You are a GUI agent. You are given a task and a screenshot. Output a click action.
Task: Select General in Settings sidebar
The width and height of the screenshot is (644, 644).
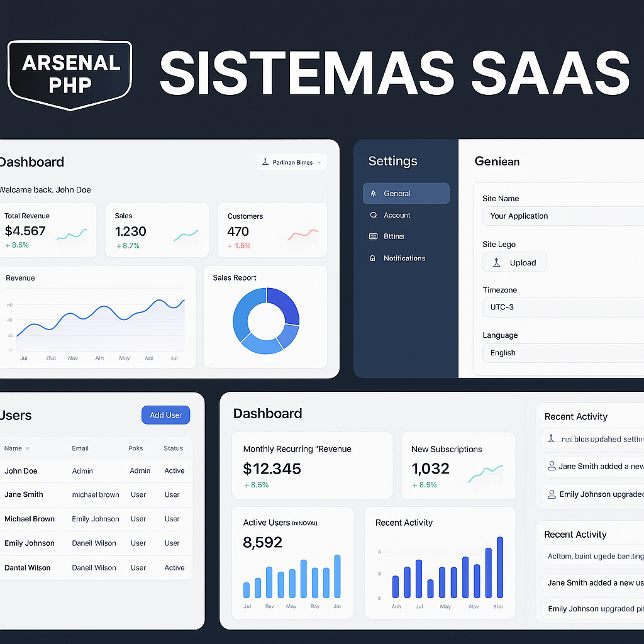(406, 194)
